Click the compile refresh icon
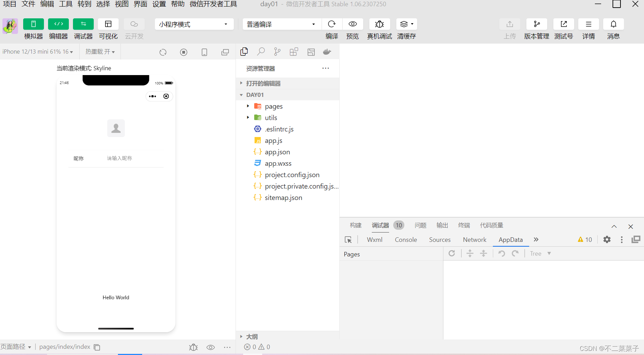 coord(332,24)
